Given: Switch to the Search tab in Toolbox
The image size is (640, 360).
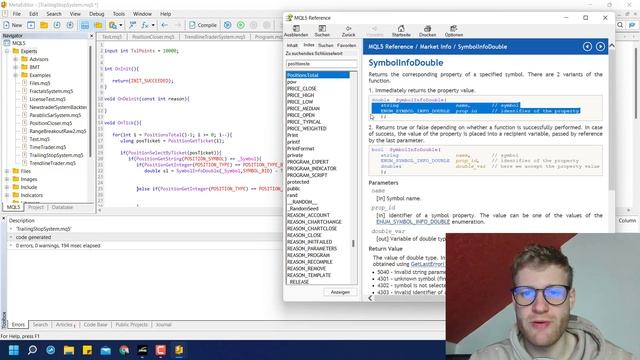Looking at the screenshot, I should (40, 324).
